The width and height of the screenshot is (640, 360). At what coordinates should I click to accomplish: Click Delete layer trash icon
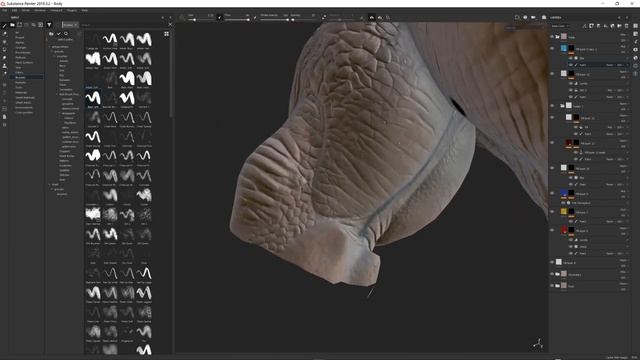pyautogui.click(x=627, y=26)
